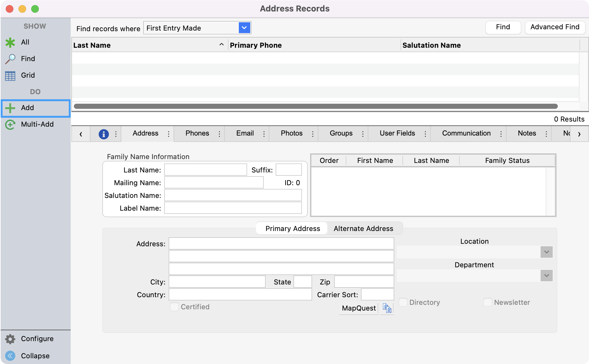Click the copy address icon beside MapQuest
This screenshot has width=589, height=364.
387,308
